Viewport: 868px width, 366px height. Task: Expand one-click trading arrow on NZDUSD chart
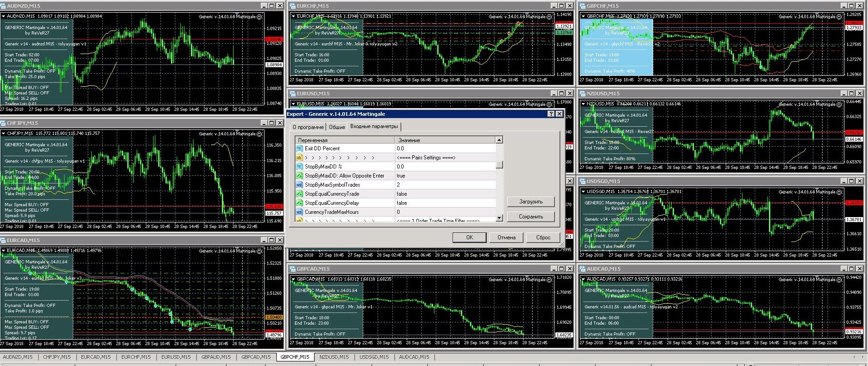(584, 104)
